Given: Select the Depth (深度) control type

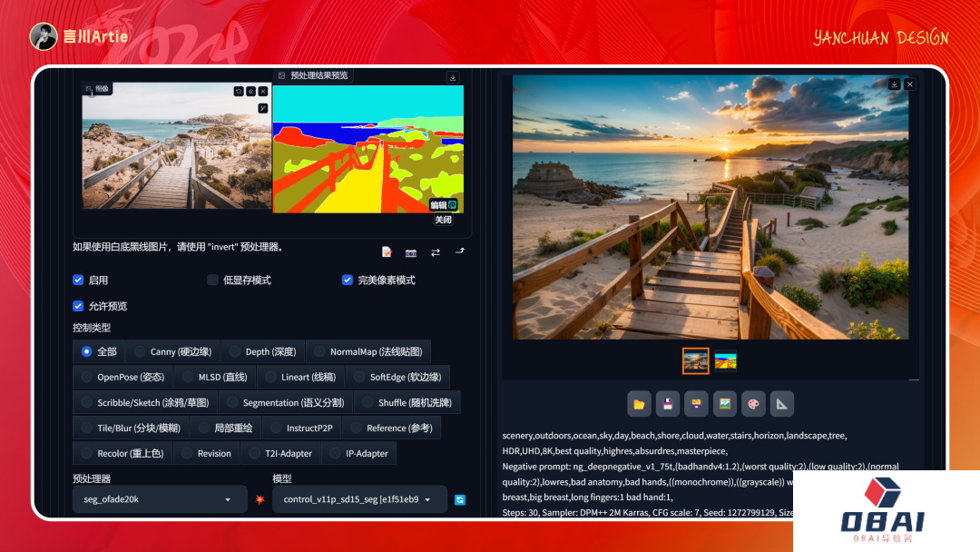Looking at the screenshot, I should coord(263,351).
